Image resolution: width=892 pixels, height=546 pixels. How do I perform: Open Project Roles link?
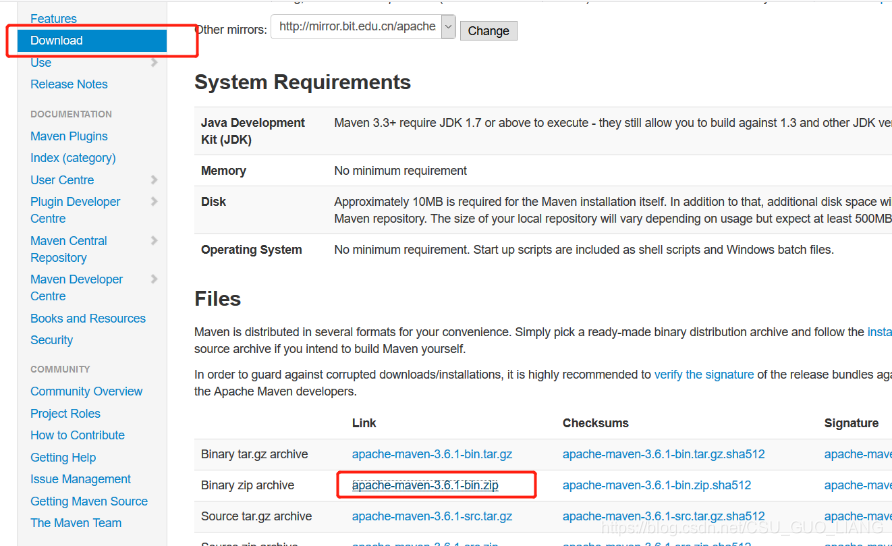[x=65, y=413]
